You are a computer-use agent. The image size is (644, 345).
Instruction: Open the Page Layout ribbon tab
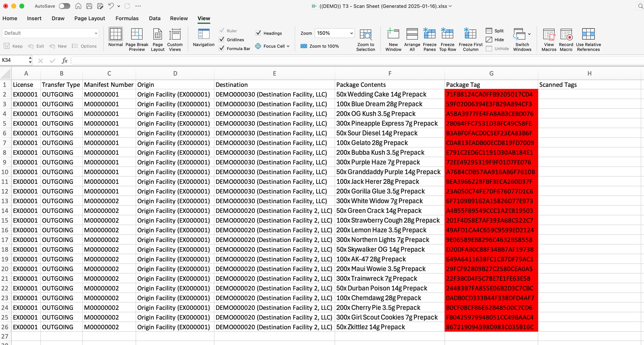(90, 18)
